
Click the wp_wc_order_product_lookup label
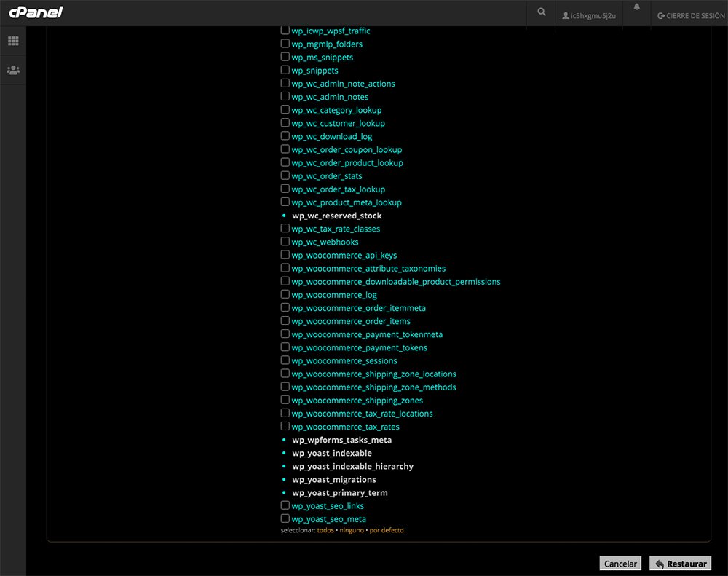[x=347, y=163]
